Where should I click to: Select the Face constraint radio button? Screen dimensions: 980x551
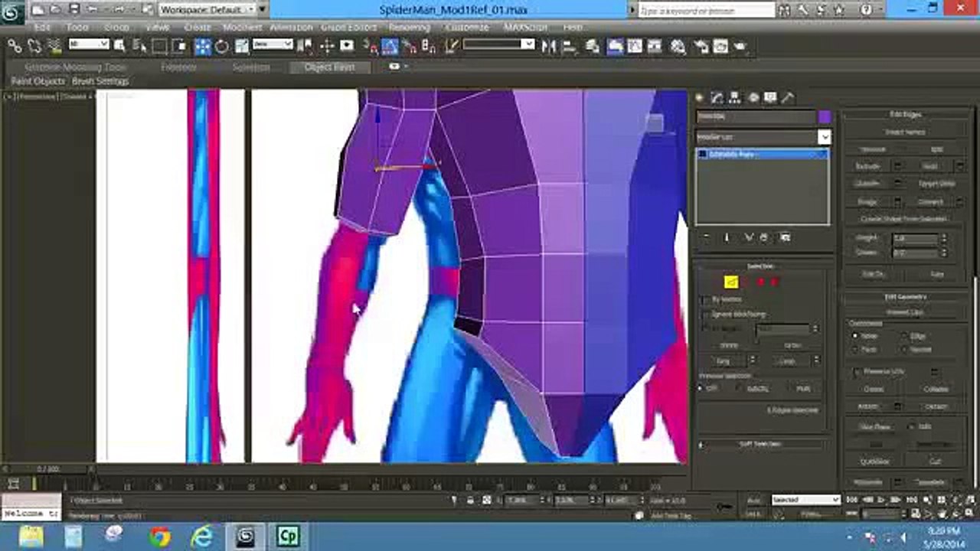[x=855, y=349]
